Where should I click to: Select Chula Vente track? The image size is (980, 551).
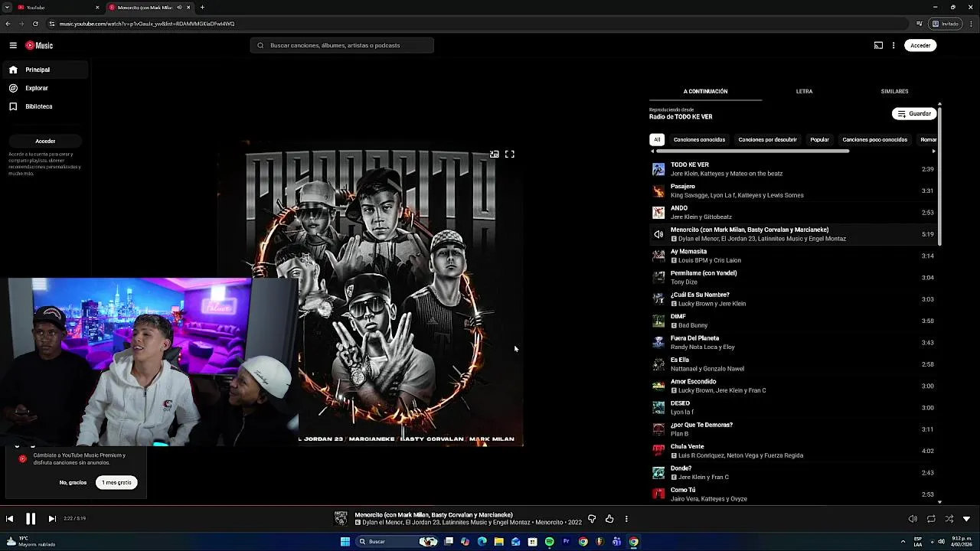(x=793, y=451)
